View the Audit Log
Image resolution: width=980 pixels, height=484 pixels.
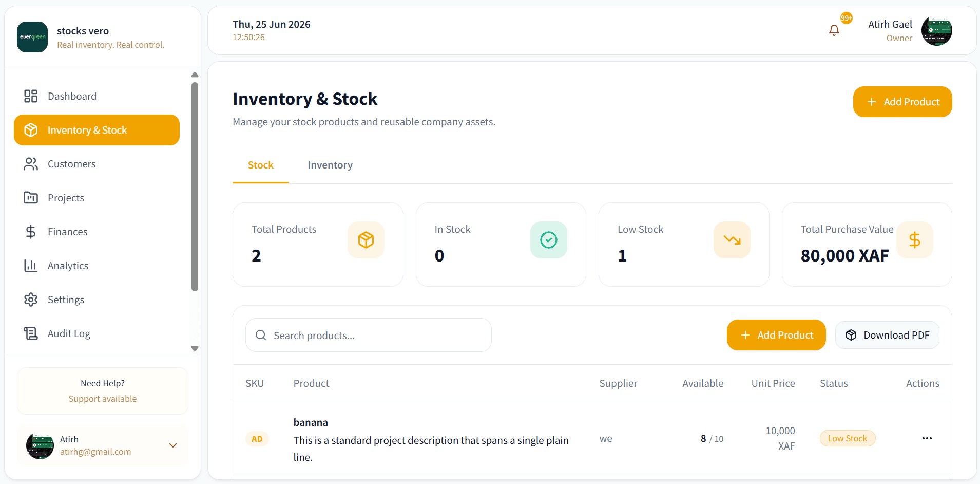tap(97, 333)
